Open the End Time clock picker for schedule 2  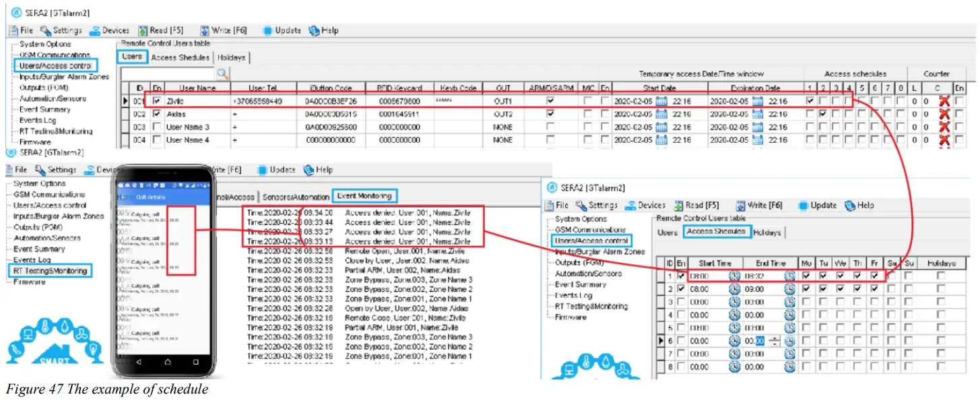click(789, 289)
